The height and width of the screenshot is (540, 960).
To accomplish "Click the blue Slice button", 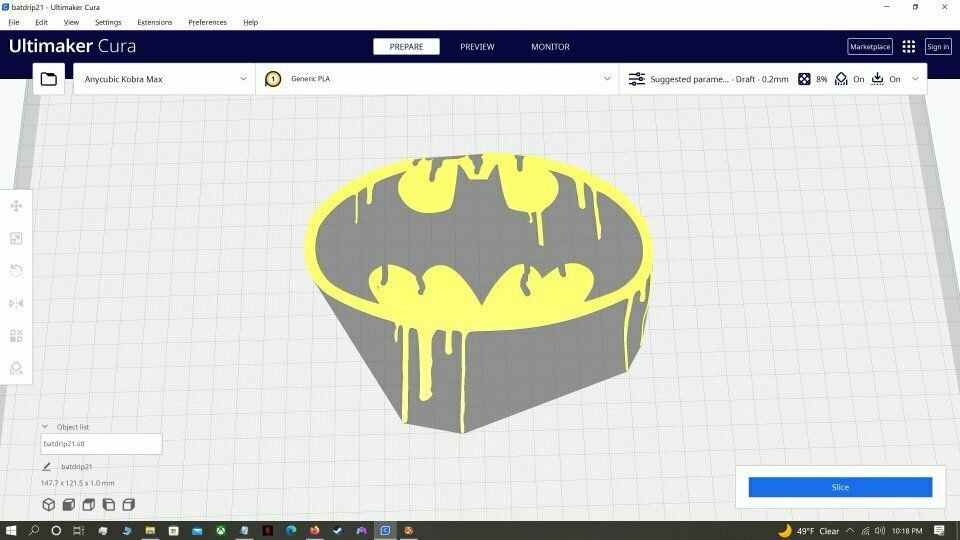I will [840, 487].
